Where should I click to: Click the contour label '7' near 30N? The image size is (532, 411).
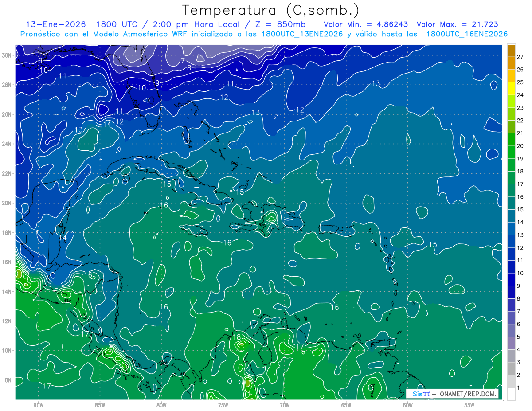[x=183, y=61]
